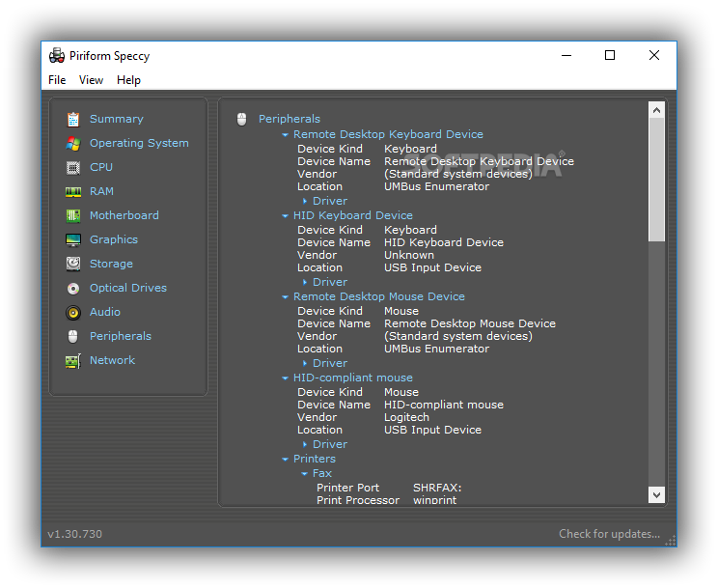This screenshot has width=718, height=588.
Task: Select Motherboard in the sidebar
Action: pos(124,215)
